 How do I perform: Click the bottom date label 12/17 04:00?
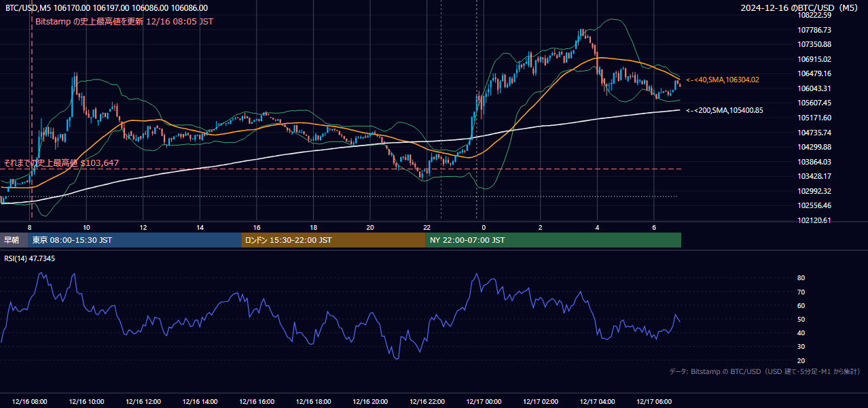[x=597, y=402]
